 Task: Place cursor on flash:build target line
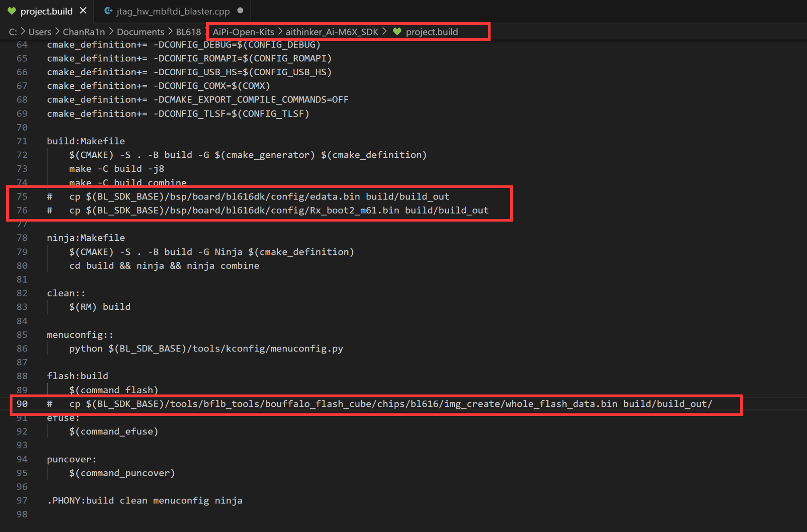click(78, 376)
